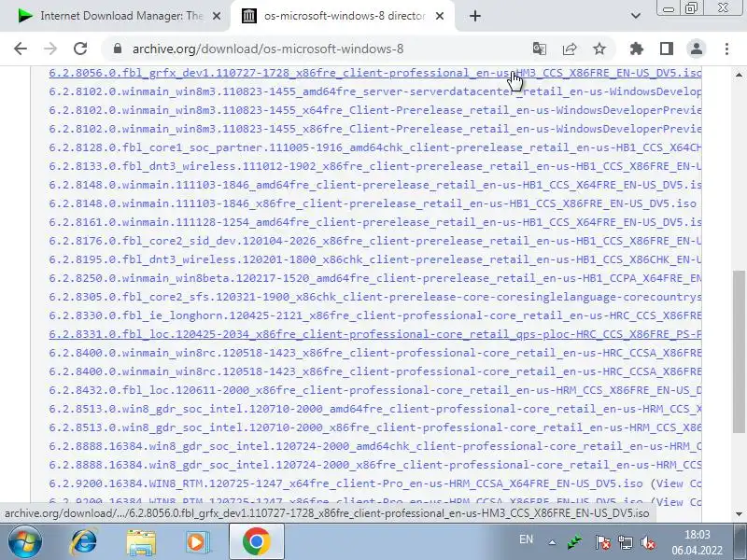This screenshot has width=747, height=560.
Task: Select the os-microsoft-windows-8 directory tab
Action: pyautogui.click(x=343, y=16)
